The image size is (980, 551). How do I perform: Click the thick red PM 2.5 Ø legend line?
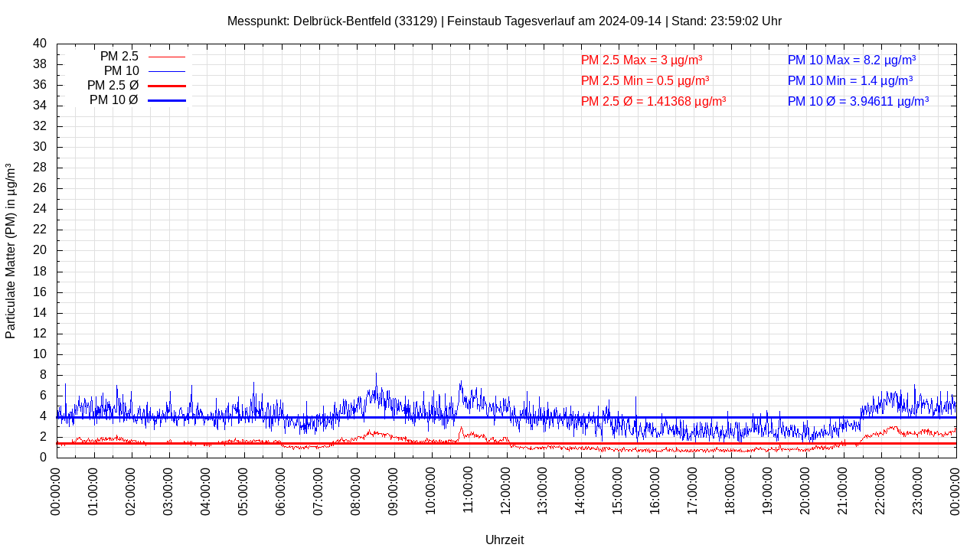[x=166, y=86]
